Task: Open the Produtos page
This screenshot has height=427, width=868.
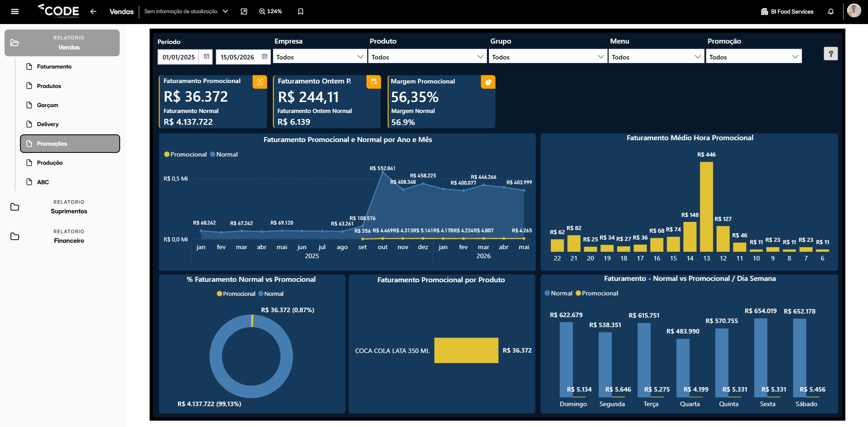Action: coord(70,86)
